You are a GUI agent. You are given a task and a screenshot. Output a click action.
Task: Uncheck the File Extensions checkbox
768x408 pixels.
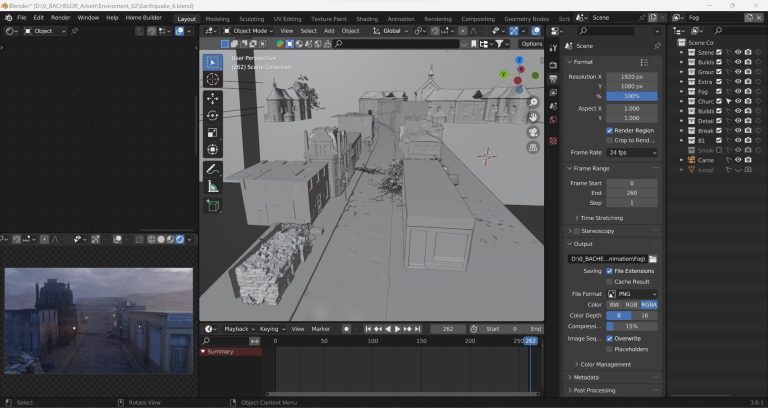tap(610, 271)
